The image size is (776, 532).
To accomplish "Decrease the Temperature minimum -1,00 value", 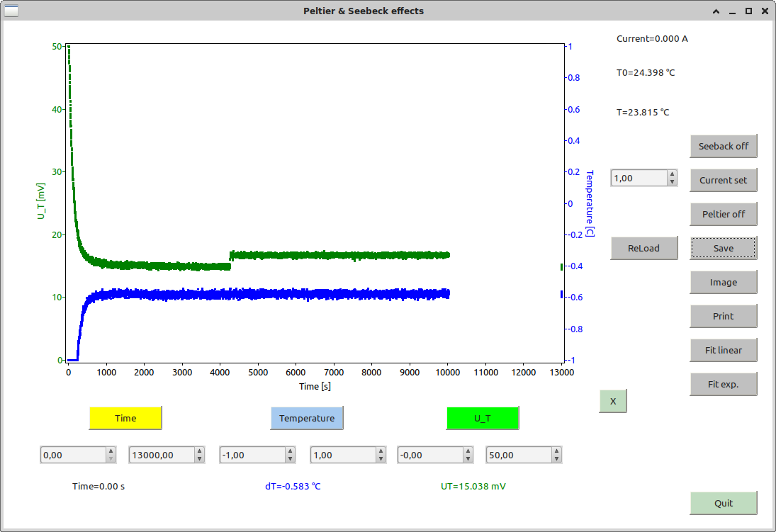I will (x=291, y=459).
